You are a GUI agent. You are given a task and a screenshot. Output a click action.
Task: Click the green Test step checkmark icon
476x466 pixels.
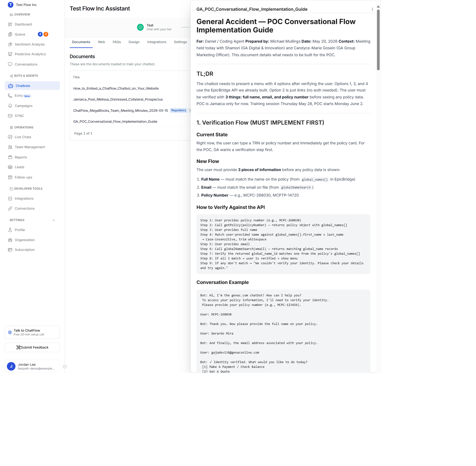pyautogui.click(x=140, y=27)
